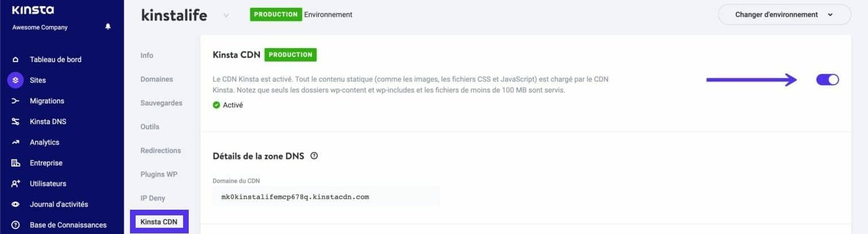Open the Changer d'environnement dropdown
868x234 pixels.
point(784,15)
